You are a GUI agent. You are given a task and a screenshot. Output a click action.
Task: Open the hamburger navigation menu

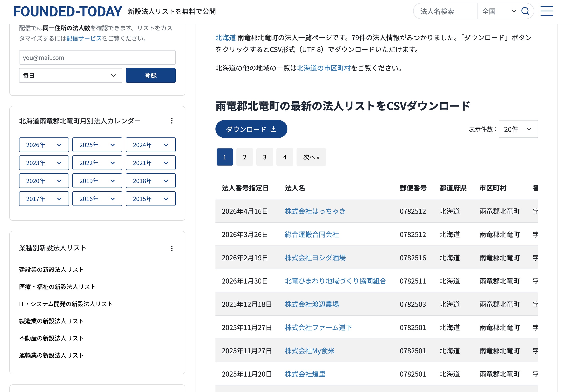547,11
